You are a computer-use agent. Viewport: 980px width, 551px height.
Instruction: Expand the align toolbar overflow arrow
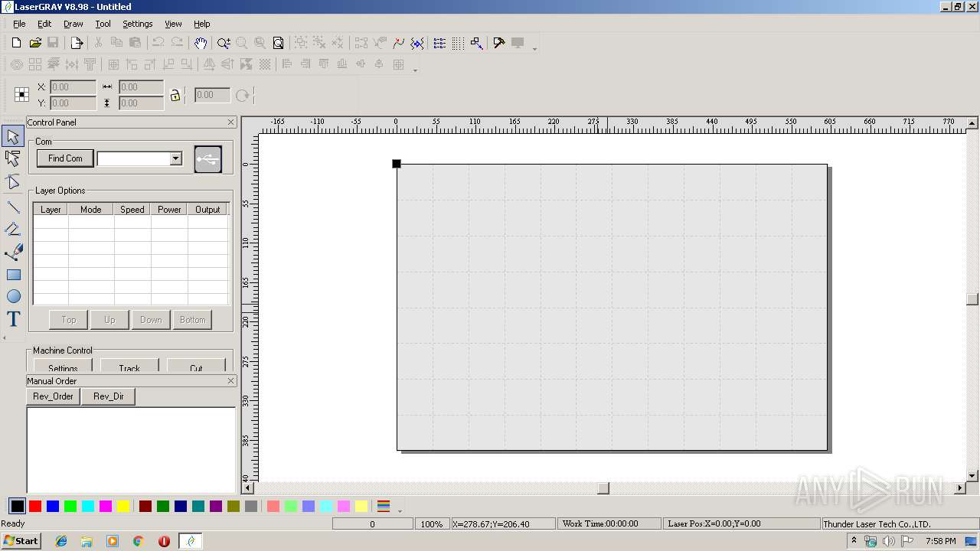(x=415, y=69)
